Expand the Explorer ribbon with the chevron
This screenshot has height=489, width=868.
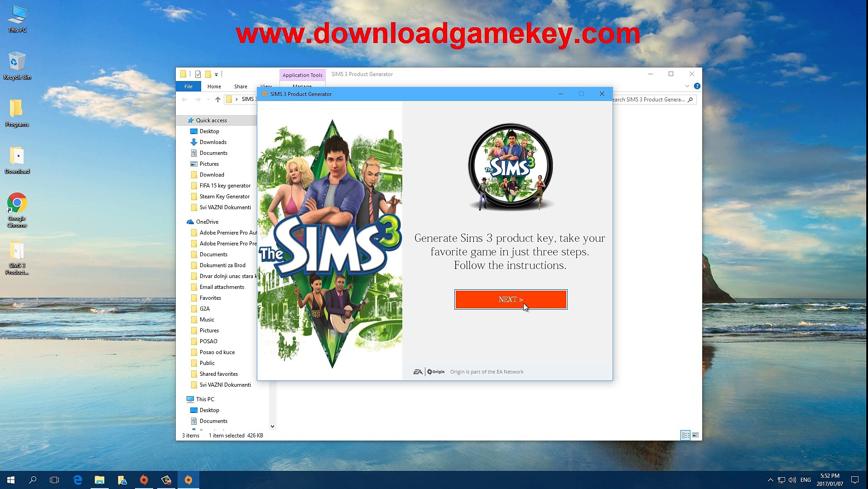pyautogui.click(x=687, y=86)
